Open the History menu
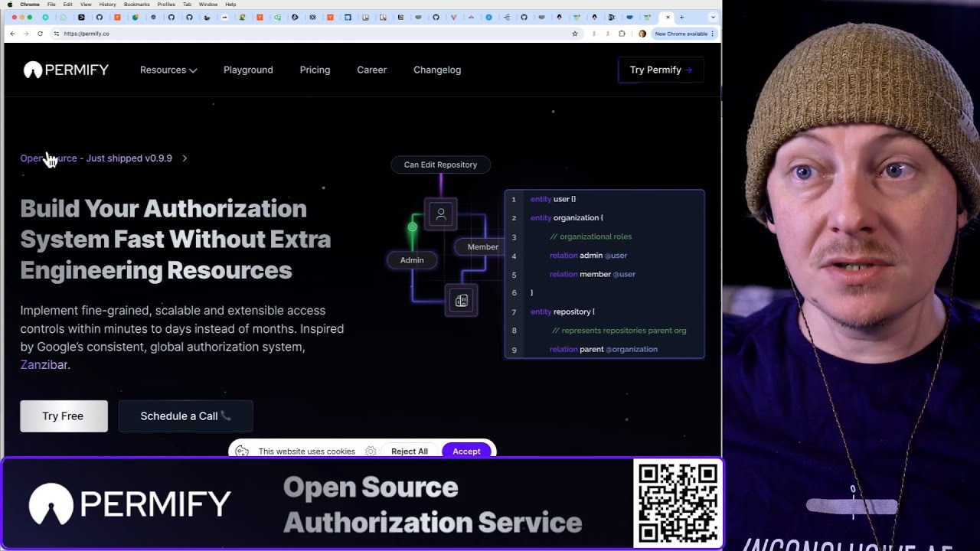The height and width of the screenshot is (551, 980). click(107, 5)
